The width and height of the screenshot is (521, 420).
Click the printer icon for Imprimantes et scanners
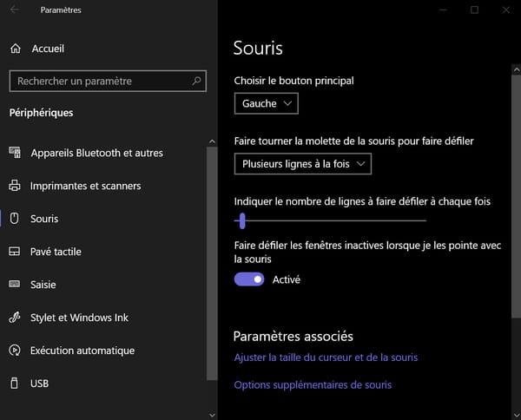pyautogui.click(x=14, y=186)
